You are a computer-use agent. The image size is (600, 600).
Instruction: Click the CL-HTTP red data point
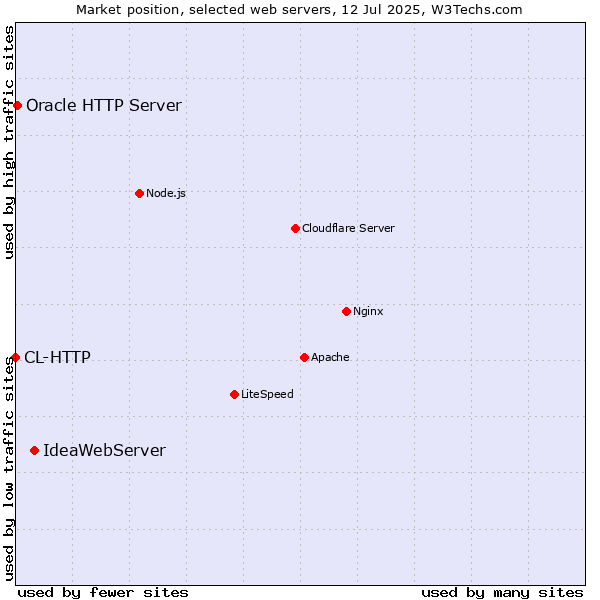(x=16, y=357)
